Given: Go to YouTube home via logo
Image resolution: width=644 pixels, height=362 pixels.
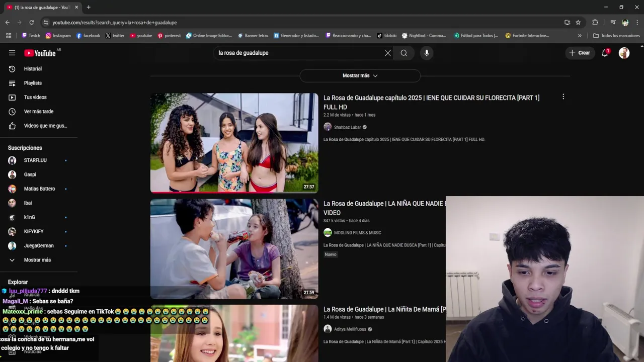Looking at the screenshot, I should [x=40, y=53].
